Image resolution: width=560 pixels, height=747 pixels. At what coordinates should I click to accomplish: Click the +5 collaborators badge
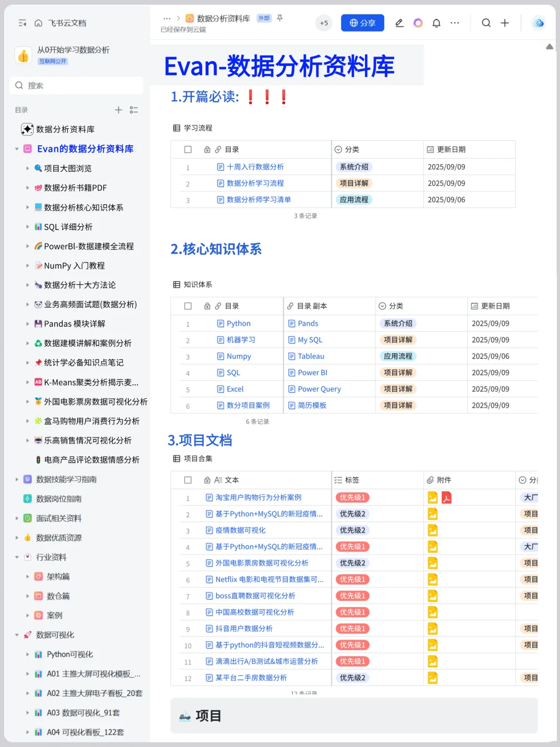coord(324,23)
